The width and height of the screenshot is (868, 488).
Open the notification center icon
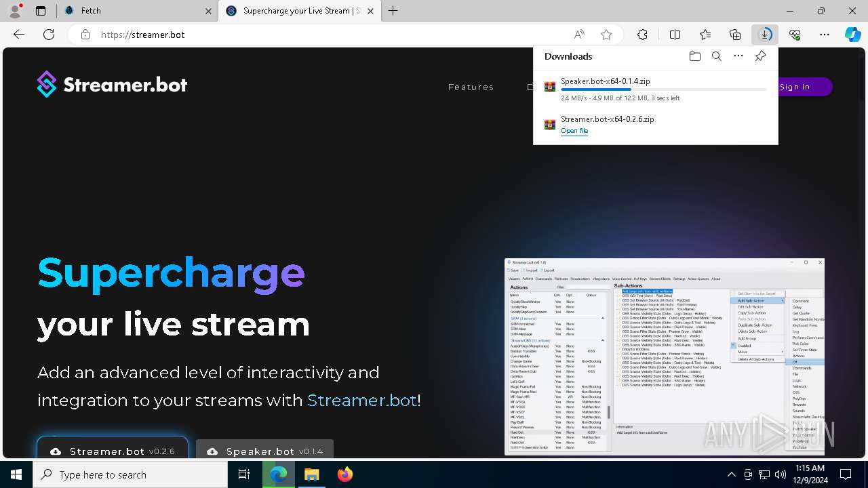(x=846, y=474)
